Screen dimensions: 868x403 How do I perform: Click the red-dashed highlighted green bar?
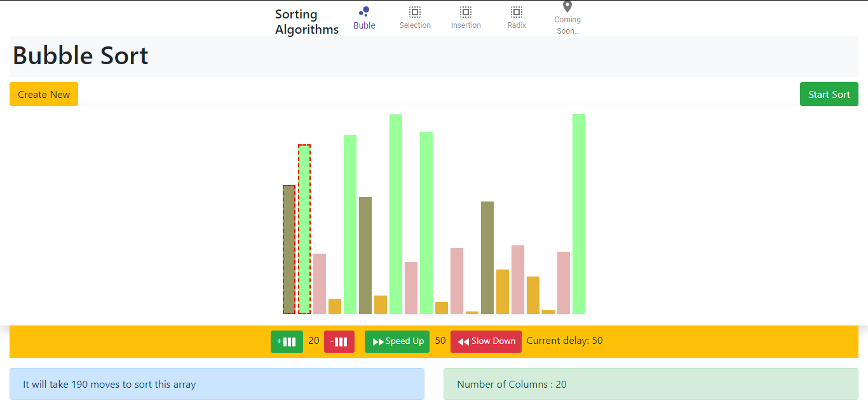tap(304, 229)
